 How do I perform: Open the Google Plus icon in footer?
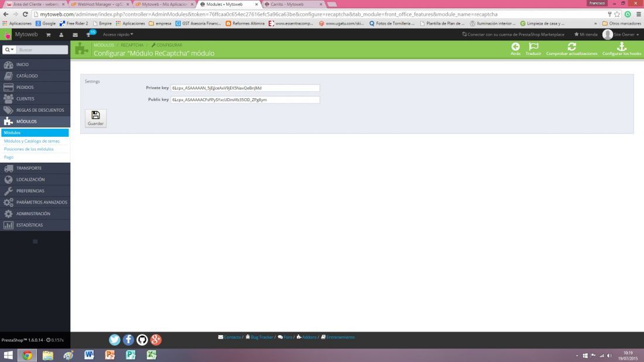click(x=156, y=339)
